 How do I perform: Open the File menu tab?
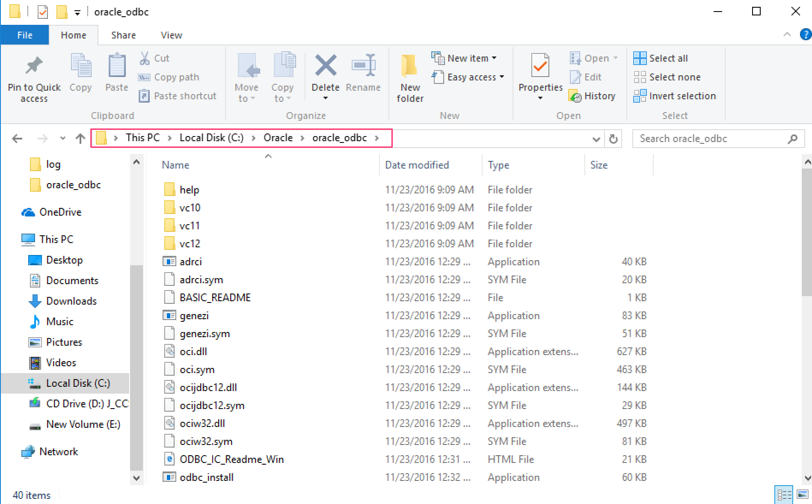(x=24, y=35)
